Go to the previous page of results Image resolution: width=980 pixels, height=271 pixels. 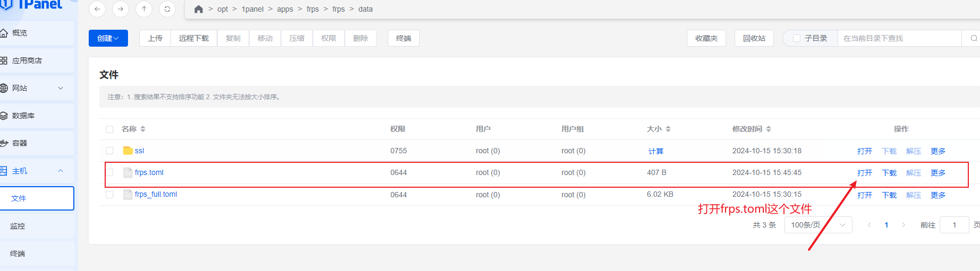(x=869, y=225)
